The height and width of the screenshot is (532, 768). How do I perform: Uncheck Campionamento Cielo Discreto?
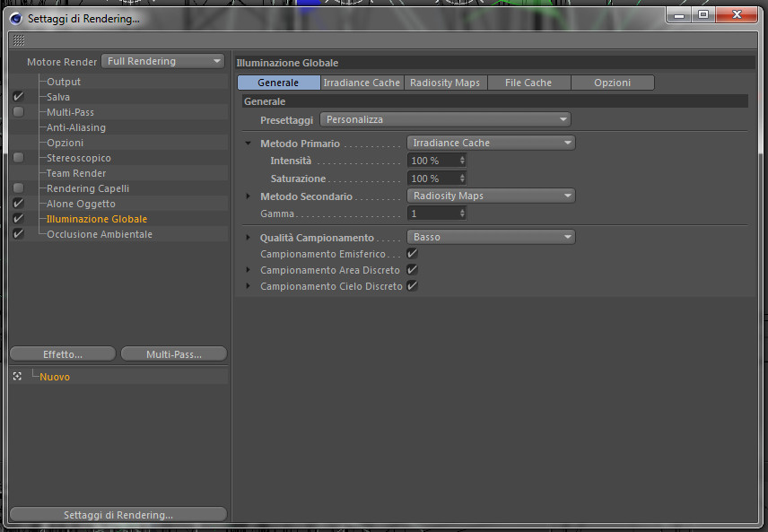pyautogui.click(x=412, y=285)
